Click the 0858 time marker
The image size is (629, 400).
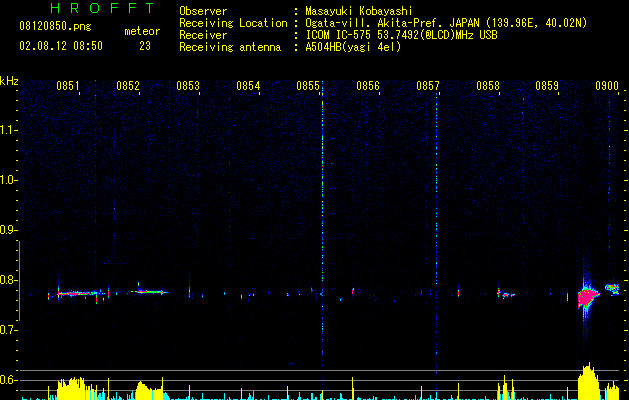point(488,86)
